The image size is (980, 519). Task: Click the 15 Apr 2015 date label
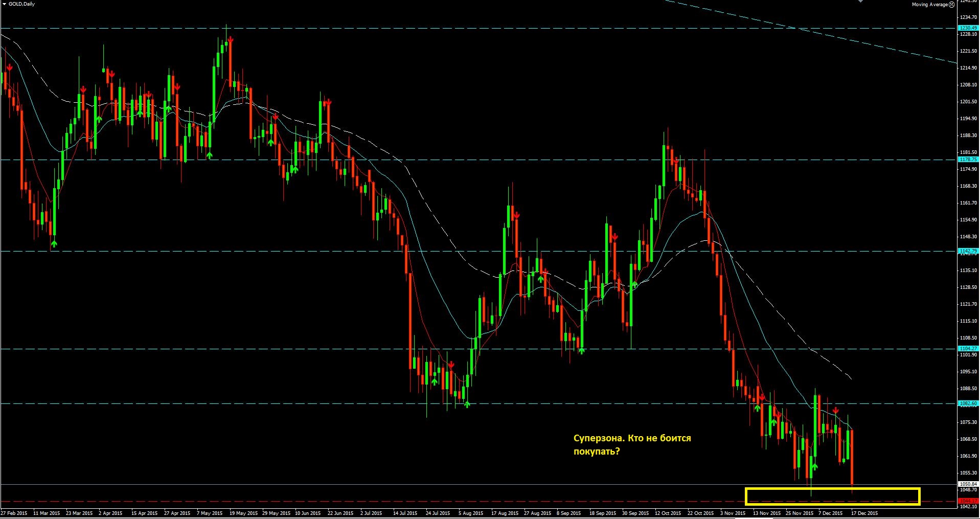point(145,513)
